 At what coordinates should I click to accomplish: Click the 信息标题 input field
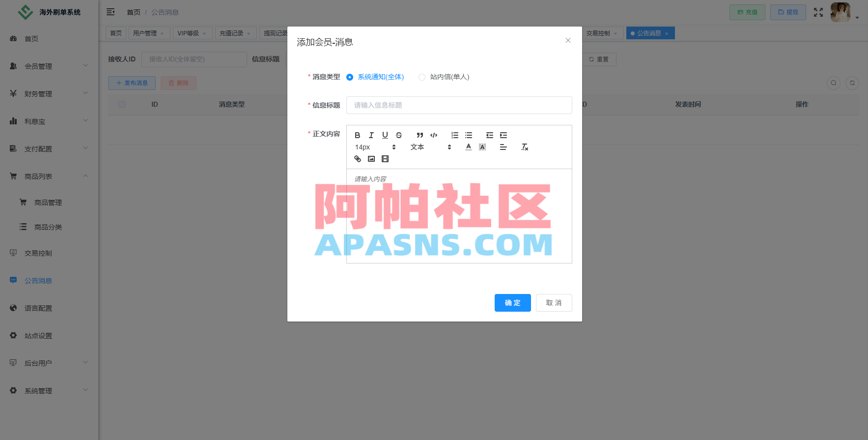459,105
